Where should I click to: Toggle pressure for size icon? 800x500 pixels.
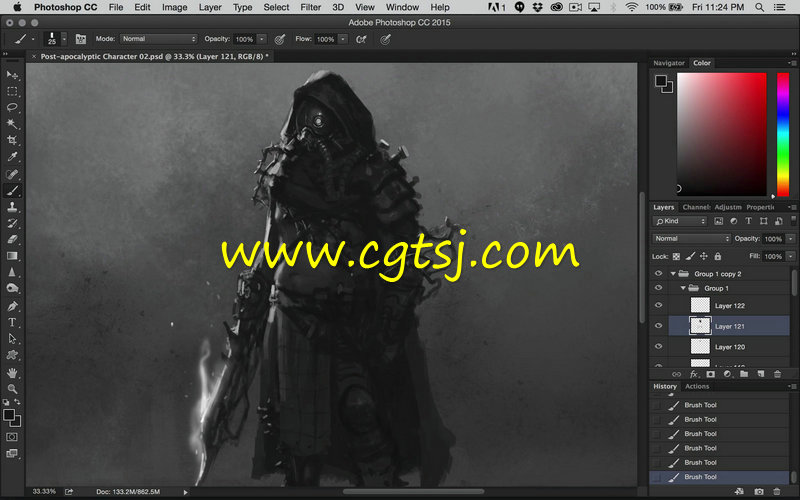385,39
